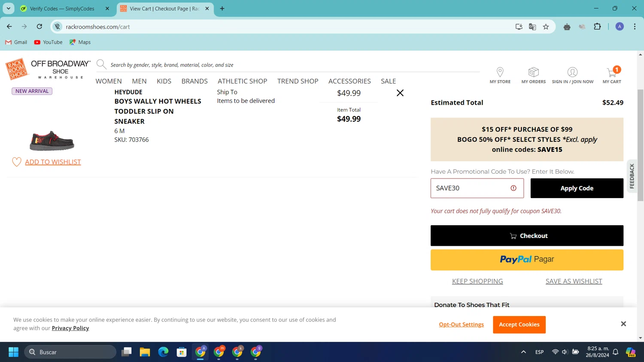The image size is (644, 362).
Task: Click the Rack Room Shoes logo
Action: tap(16, 69)
